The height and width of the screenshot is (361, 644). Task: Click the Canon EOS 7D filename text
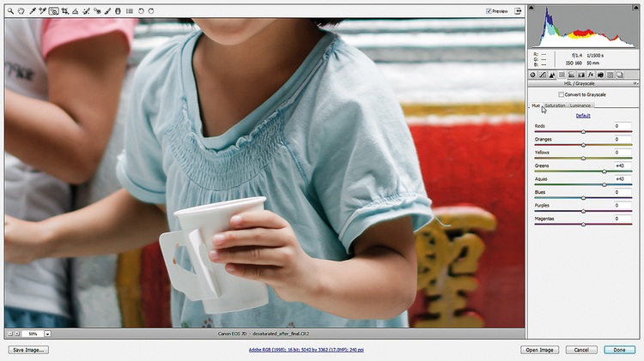264,334
